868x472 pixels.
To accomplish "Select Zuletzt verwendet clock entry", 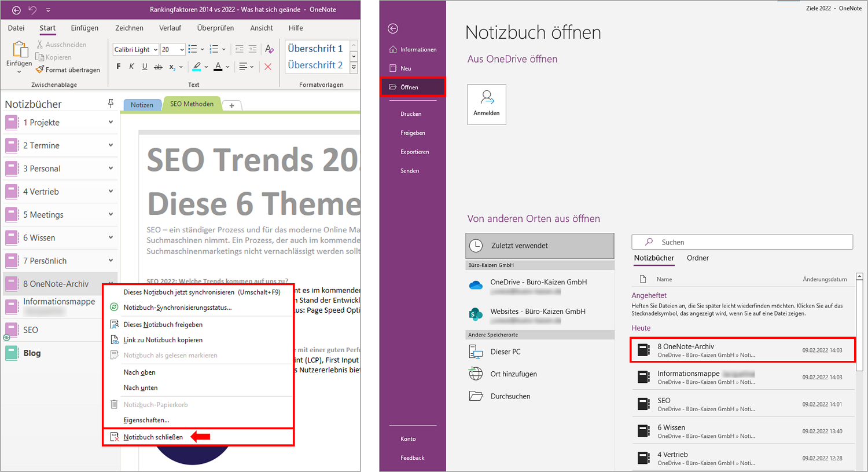I will tap(539, 246).
